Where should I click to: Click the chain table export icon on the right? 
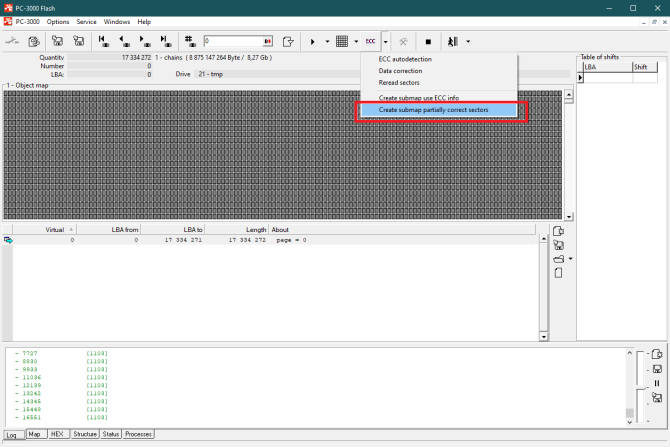click(558, 231)
